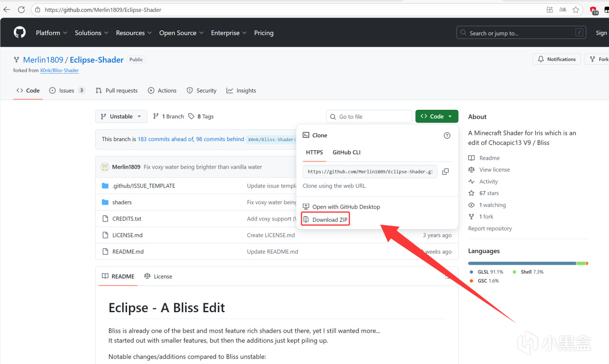The height and width of the screenshot is (364, 609).
Task: Open the README.md file in the file list
Action: [128, 251]
